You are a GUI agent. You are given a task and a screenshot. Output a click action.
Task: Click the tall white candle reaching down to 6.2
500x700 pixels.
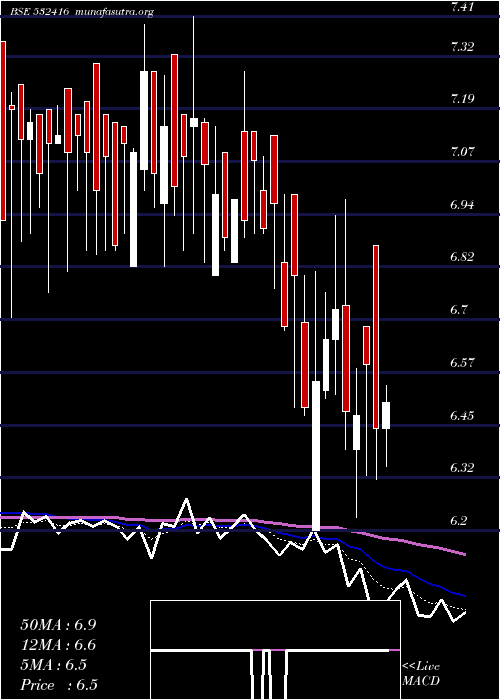click(316, 456)
